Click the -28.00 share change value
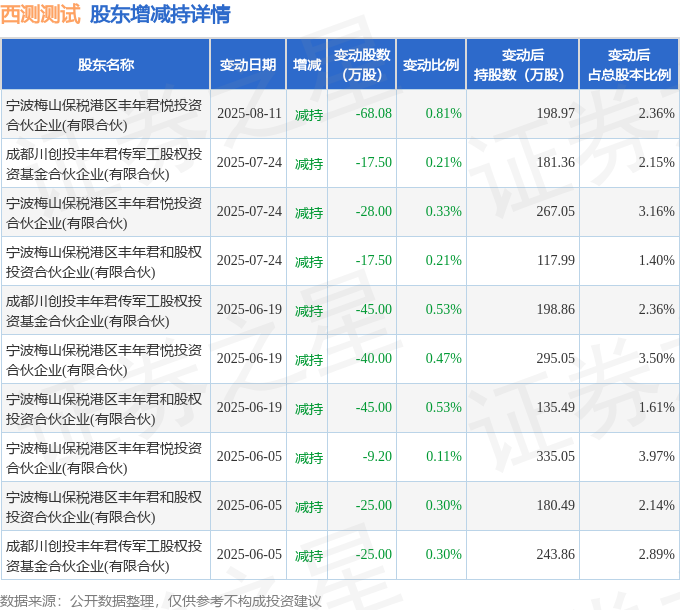This screenshot has width=680, height=610. (373, 212)
